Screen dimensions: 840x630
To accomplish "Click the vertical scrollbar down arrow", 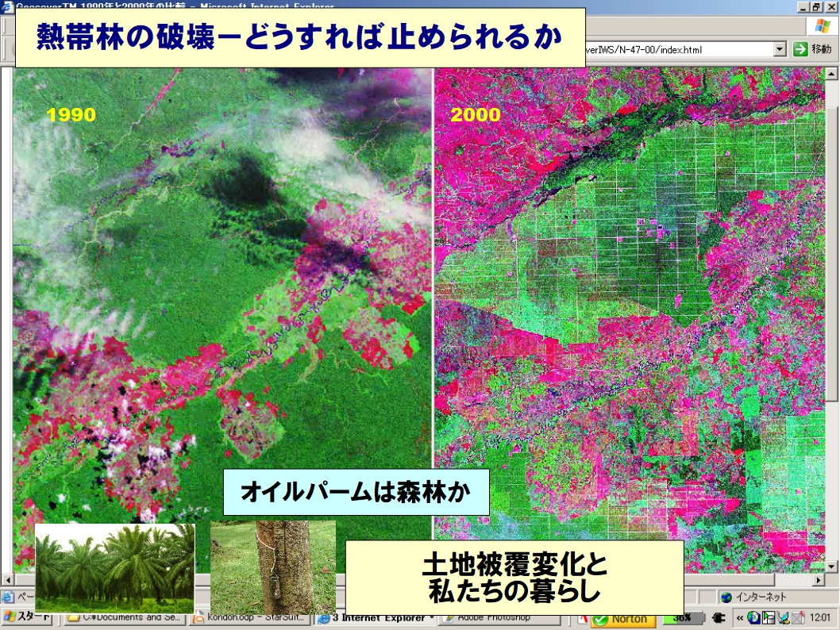I will click(831, 567).
